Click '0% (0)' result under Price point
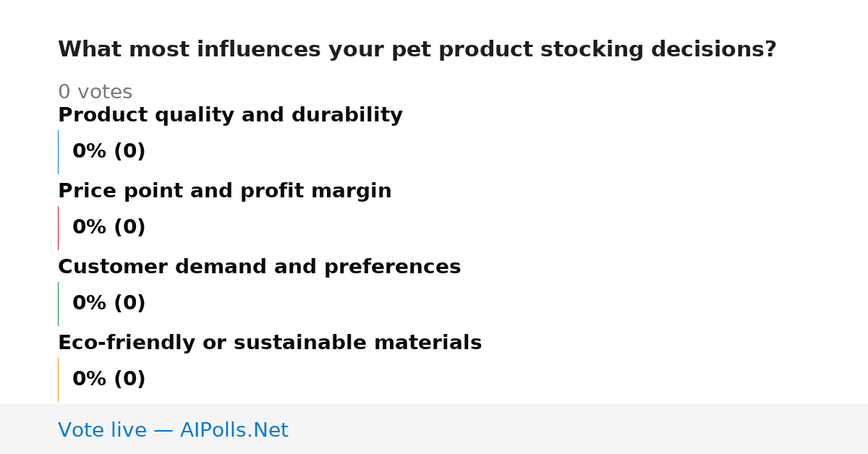 pyautogui.click(x=109, y=228)
